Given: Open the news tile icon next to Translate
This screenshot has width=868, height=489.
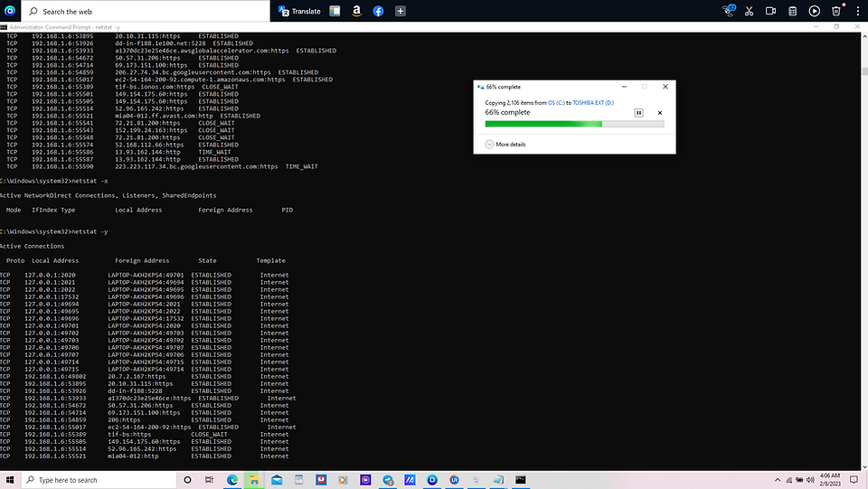Looking at the screenshot, I should tap(335, 11).
